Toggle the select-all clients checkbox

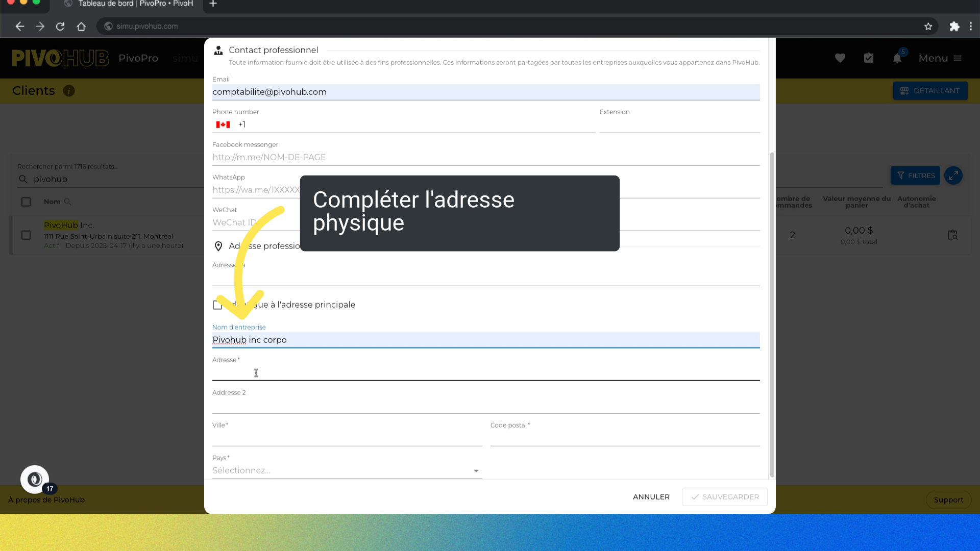point(26,202)
